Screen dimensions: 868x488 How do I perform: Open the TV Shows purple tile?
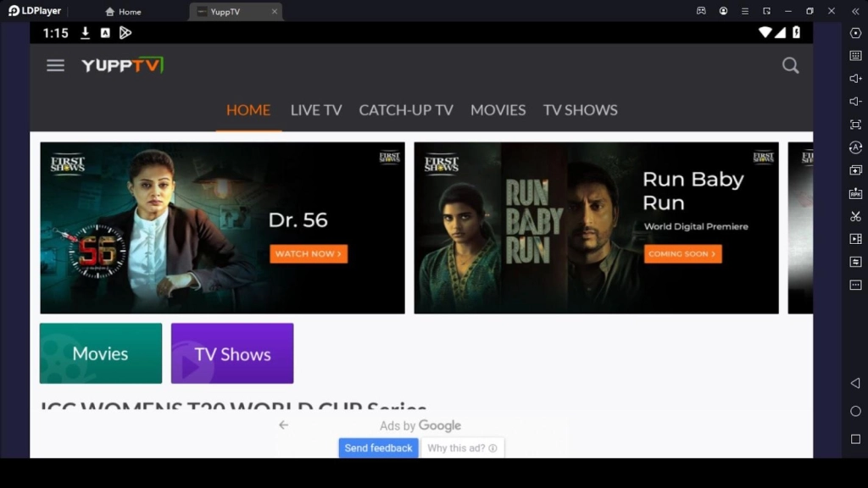(231, 353)
